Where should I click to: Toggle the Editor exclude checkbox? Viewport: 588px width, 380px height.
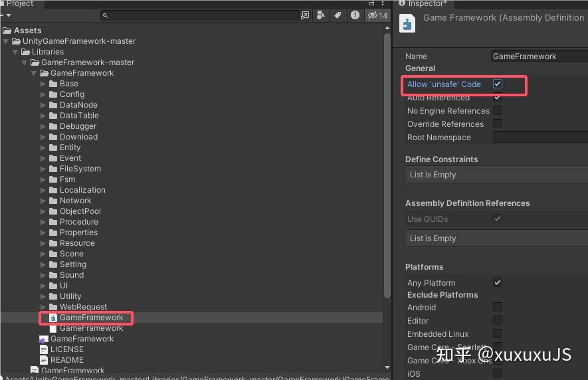pos(498,320)
